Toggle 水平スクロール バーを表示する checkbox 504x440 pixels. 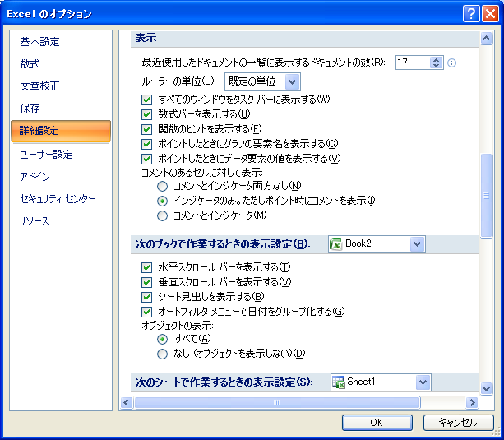coord(146,267)
